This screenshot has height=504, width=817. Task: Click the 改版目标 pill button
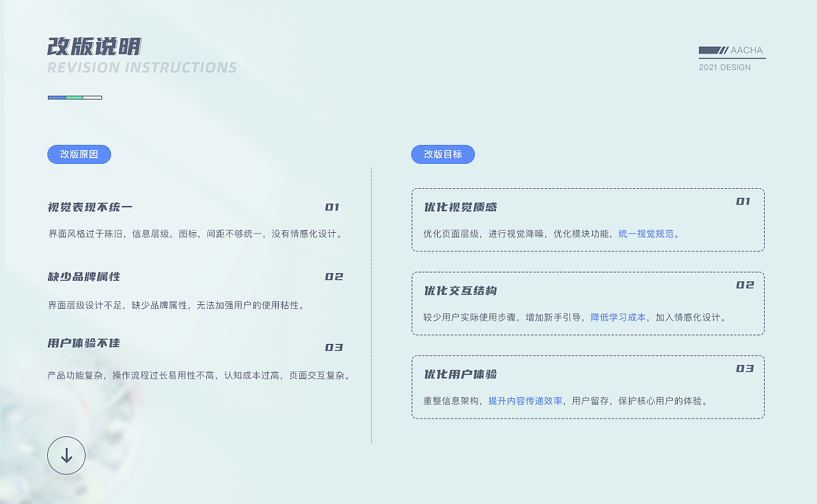443,154
